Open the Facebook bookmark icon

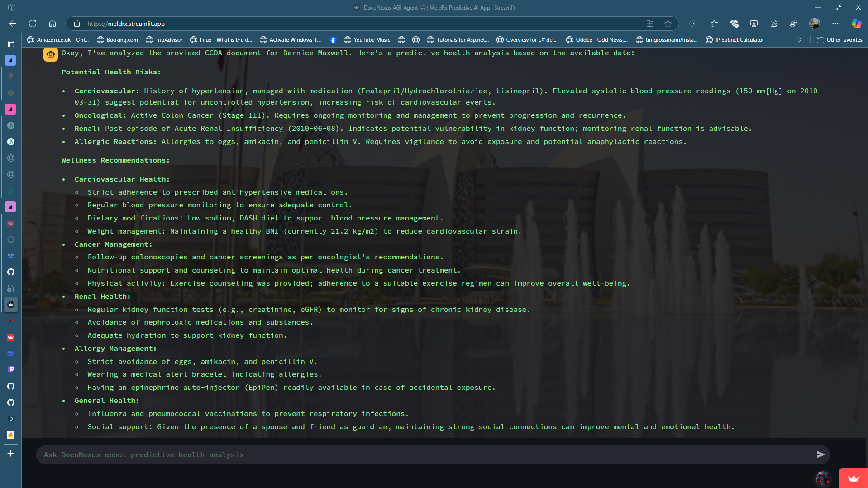click(333, 40)
